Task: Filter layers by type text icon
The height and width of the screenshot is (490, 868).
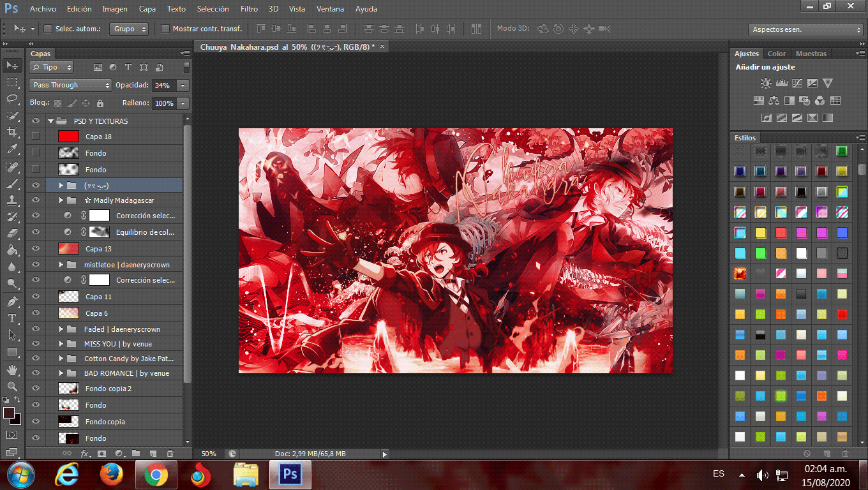Action: tap(128, 67)
